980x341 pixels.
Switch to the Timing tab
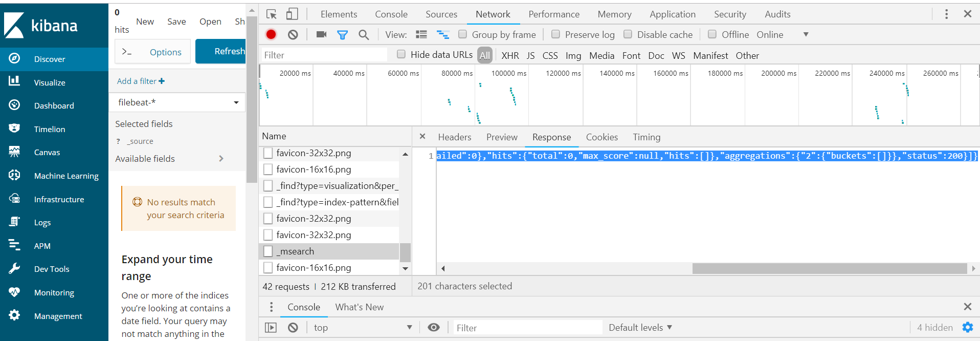[x=647, y=137]
